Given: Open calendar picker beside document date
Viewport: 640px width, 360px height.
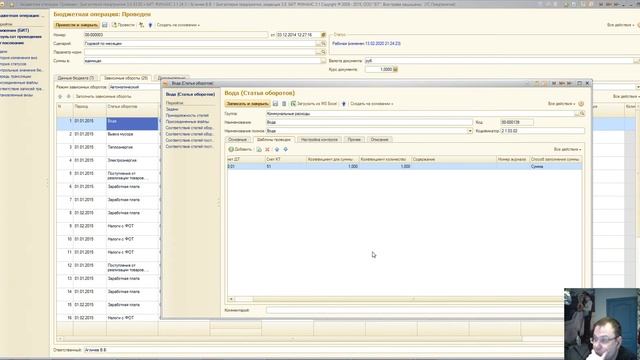Looking at the screenshot, I should click(323, 35).
